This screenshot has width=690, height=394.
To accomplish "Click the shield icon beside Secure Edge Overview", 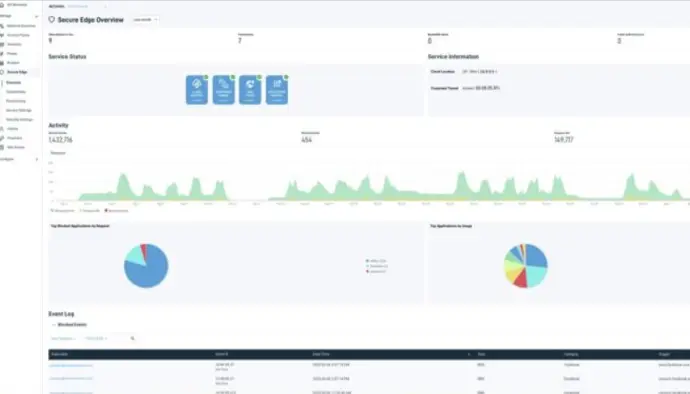I will click(51, 19).
